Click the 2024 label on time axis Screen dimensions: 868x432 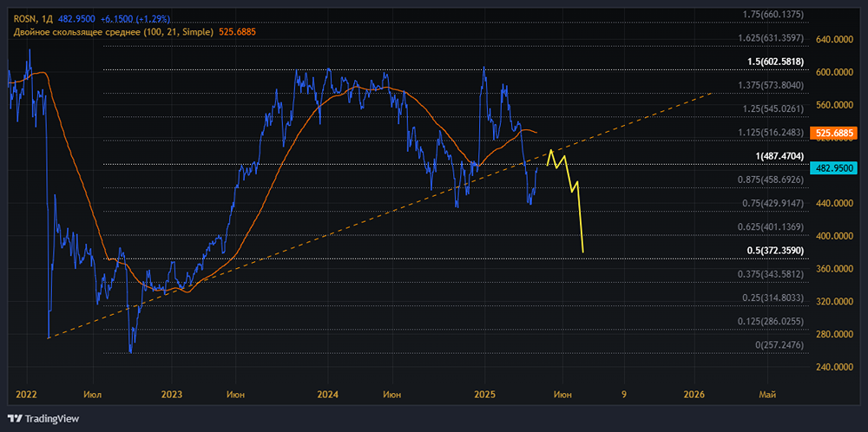pos(328,395)
